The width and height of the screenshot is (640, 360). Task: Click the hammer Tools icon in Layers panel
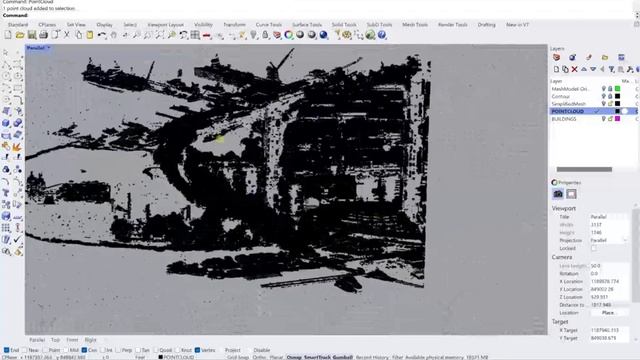(630, 70)
